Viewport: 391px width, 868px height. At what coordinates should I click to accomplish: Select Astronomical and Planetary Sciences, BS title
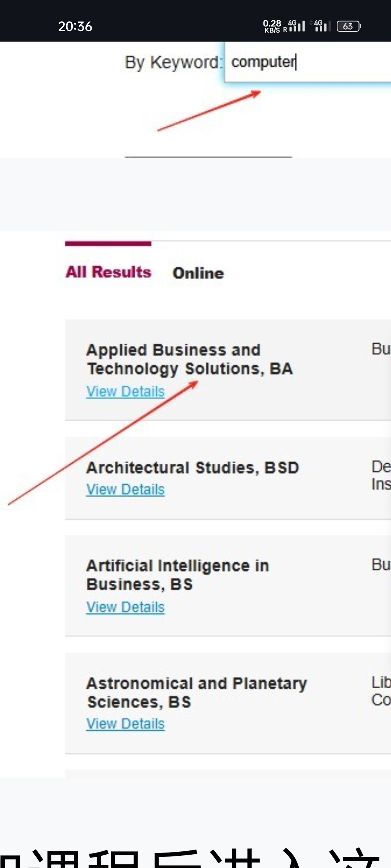click(197, 692)
